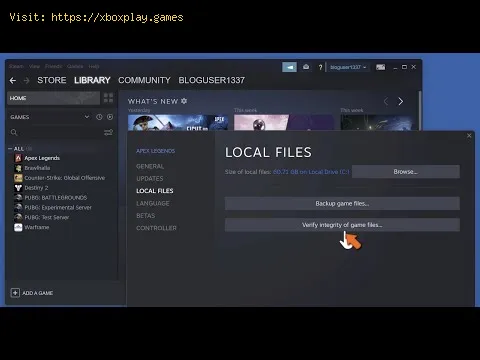
Task: Select Apex Legends in the games list
Action: coord(42,158)
